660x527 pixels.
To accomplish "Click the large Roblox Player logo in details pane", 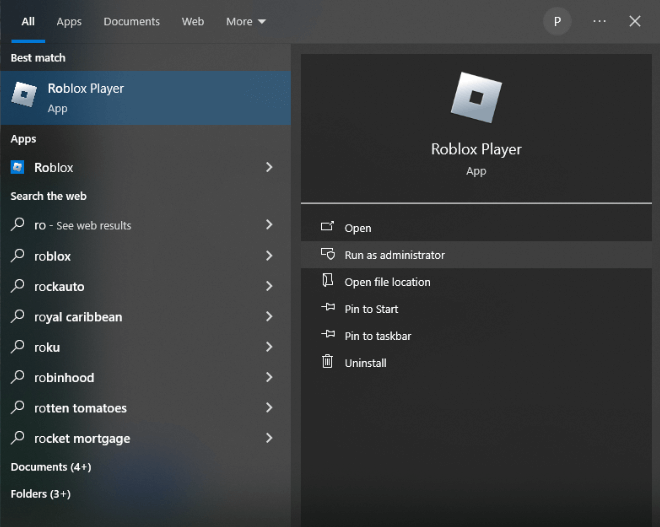I will pos(476,98).
